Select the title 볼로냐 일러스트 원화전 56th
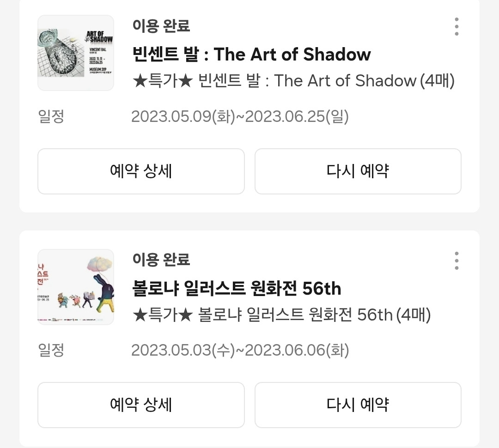This screenshot has width=499, height=448. coord(237,288)
